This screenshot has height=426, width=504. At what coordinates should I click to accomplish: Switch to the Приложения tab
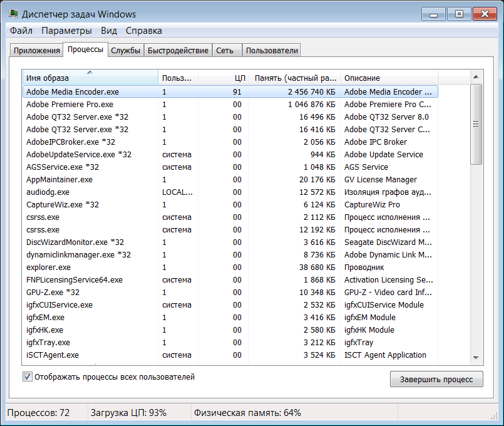(x=37, y=51)
